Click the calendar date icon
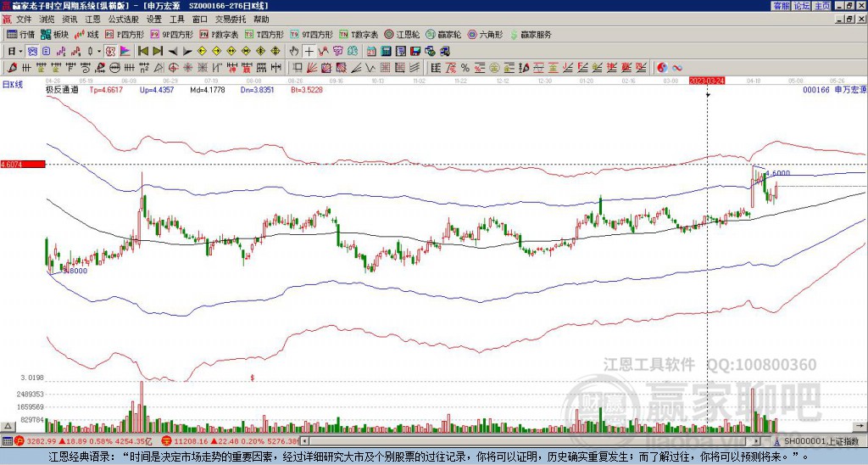868x465 pixels. 371,52
